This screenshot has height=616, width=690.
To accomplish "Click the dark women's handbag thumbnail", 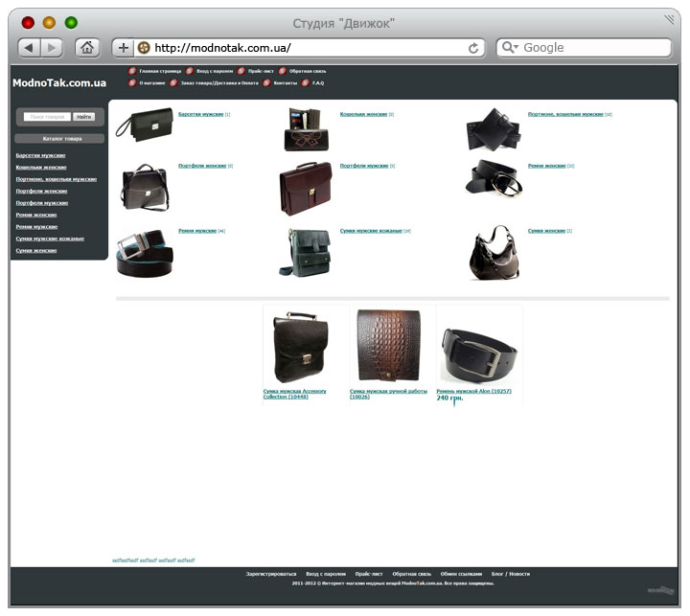I will click(494, 253).
